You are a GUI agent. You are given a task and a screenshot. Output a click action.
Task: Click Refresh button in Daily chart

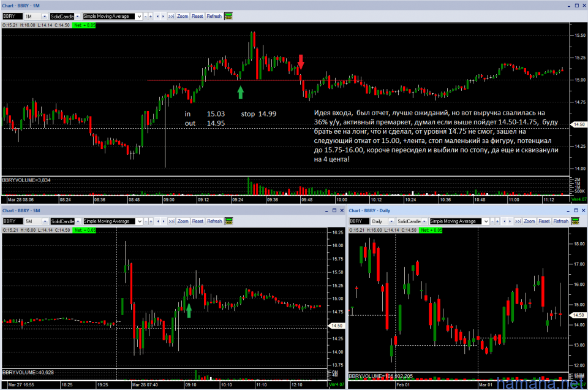coord(561,221)
